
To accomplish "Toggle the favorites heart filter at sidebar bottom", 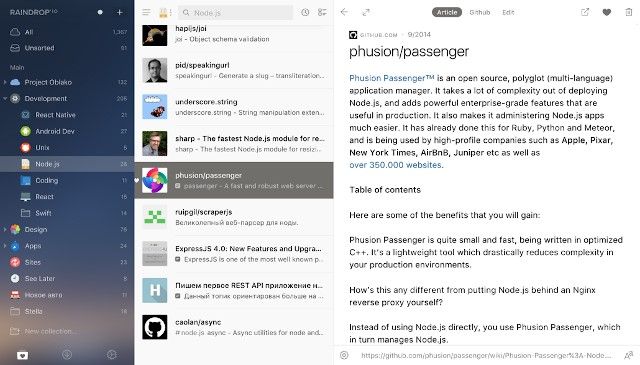I will click(22, 355).
